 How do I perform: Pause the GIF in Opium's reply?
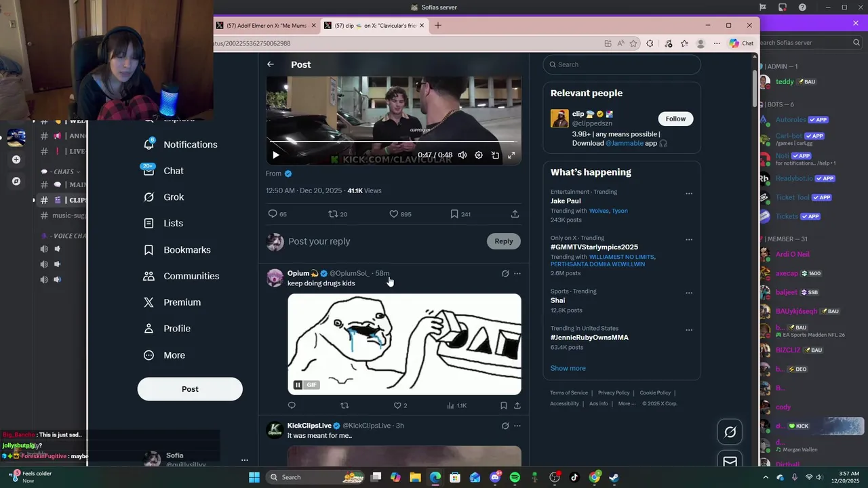click(x=298, y=385)
